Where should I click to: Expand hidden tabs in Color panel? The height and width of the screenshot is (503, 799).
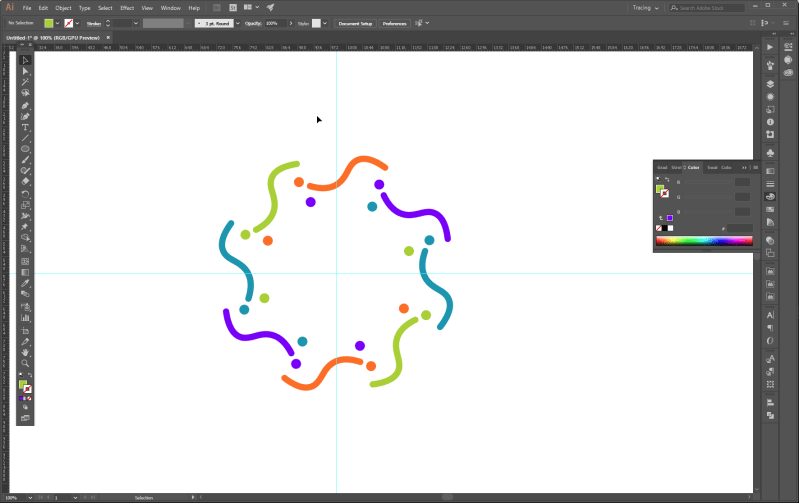[x=744, y=168]
